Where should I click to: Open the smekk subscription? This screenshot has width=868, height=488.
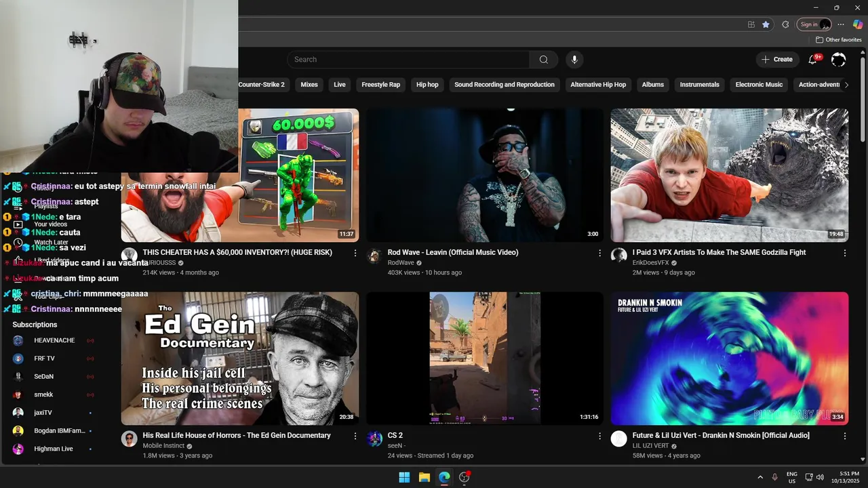[53, 394]
